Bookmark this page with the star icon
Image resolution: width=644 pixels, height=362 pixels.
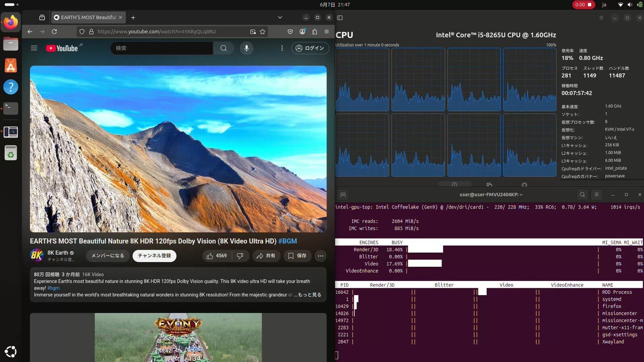coord(263,31)
